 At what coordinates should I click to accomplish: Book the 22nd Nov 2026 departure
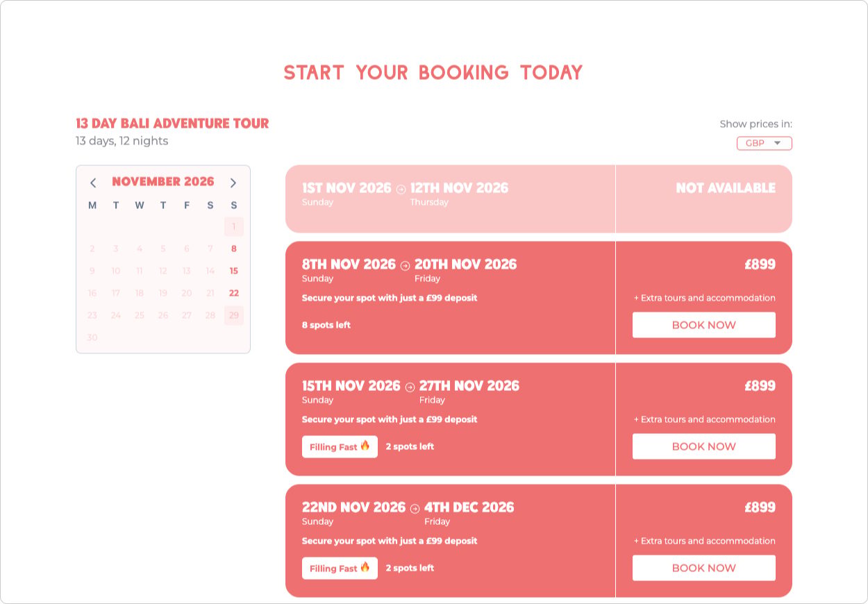(704, 568)
